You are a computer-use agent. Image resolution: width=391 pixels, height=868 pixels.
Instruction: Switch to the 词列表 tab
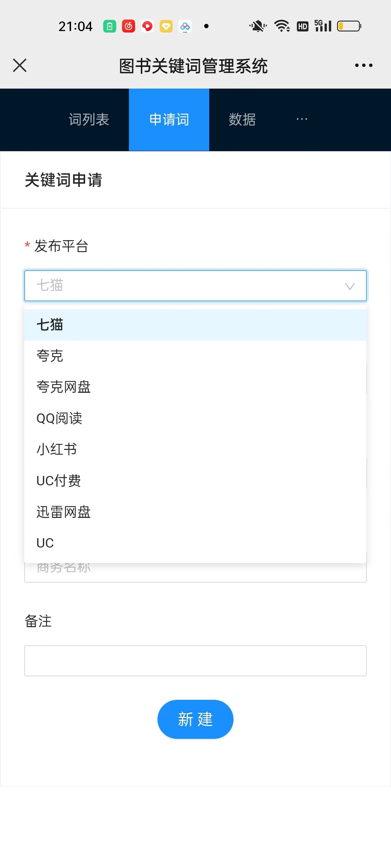89,119
